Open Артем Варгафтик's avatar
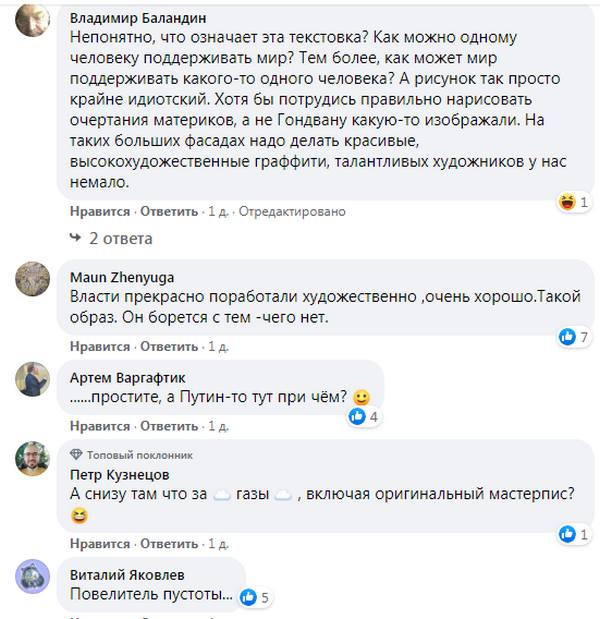 34,377
